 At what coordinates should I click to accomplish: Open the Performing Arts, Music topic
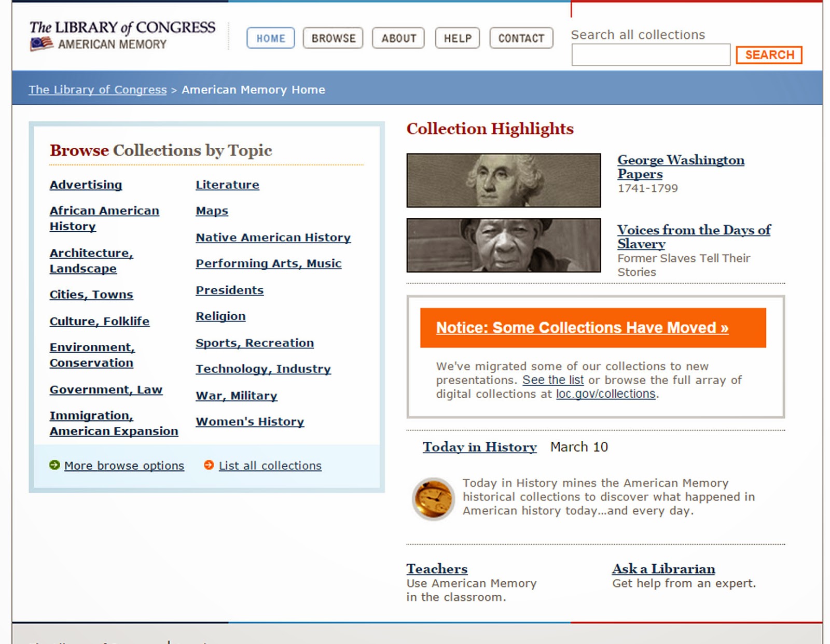click(269, 263)
